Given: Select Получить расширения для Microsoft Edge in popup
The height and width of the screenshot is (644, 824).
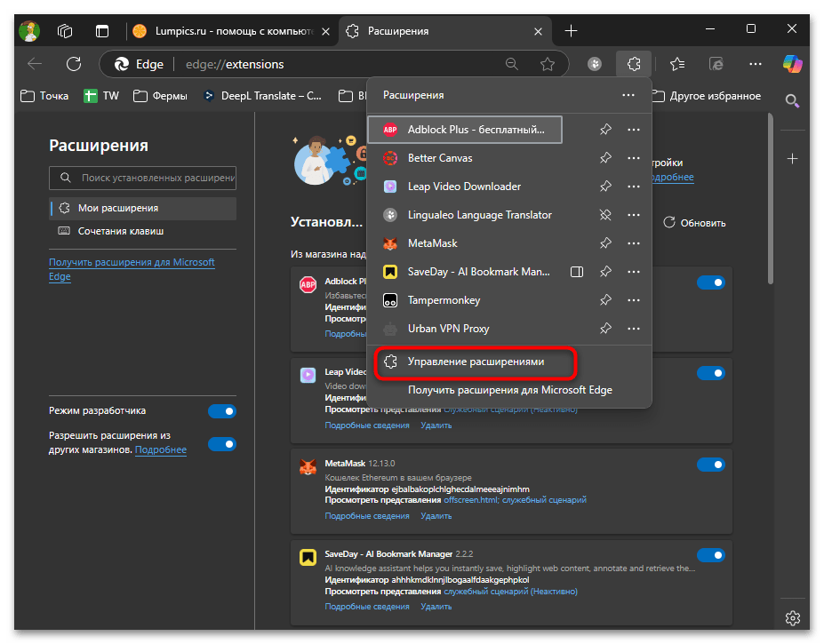Looking at the screenshot, I should [509, 390].
